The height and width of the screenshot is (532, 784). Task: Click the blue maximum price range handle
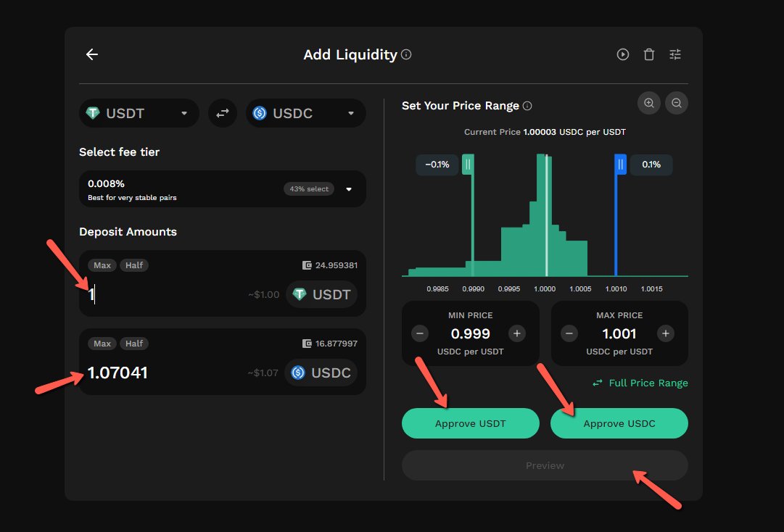pos(620,165)
